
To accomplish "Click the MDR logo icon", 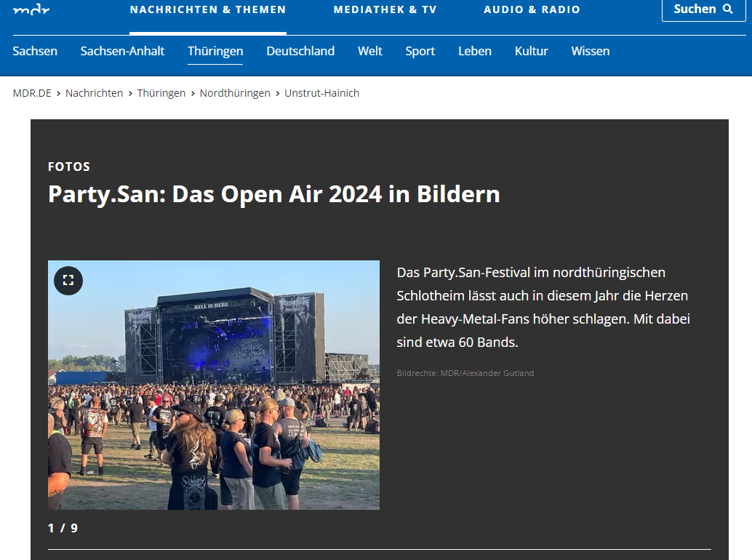I will pos(31,9).
